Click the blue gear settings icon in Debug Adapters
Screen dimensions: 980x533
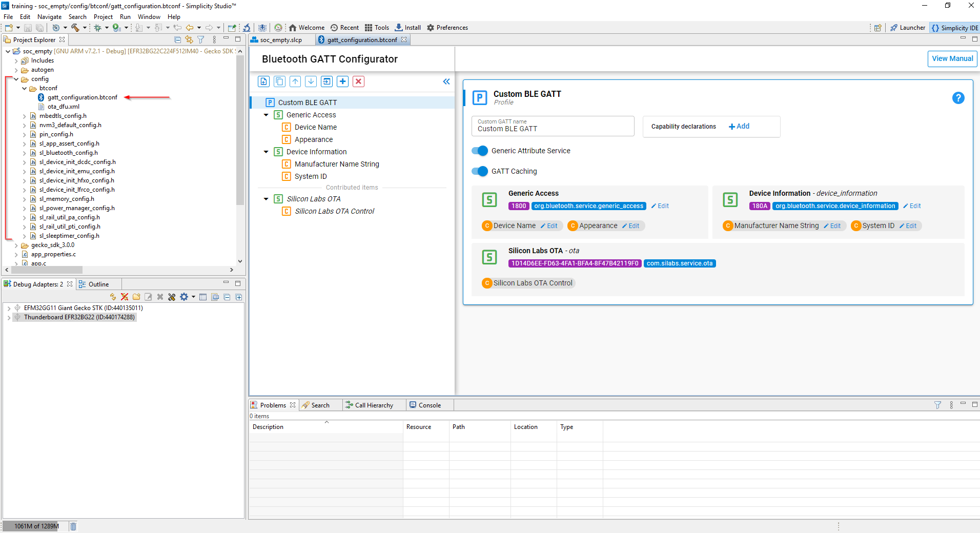point(184,297)
